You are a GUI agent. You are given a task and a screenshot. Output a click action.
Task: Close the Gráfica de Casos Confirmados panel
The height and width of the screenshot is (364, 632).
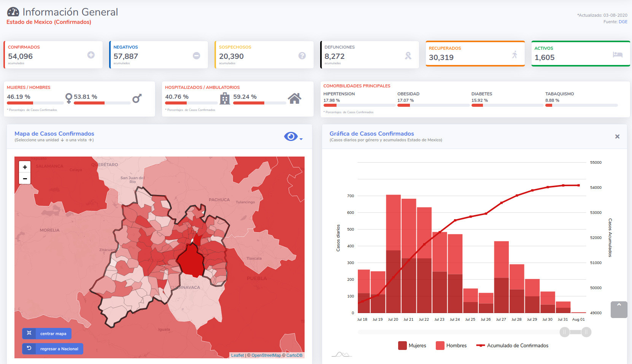click(617, 136)
